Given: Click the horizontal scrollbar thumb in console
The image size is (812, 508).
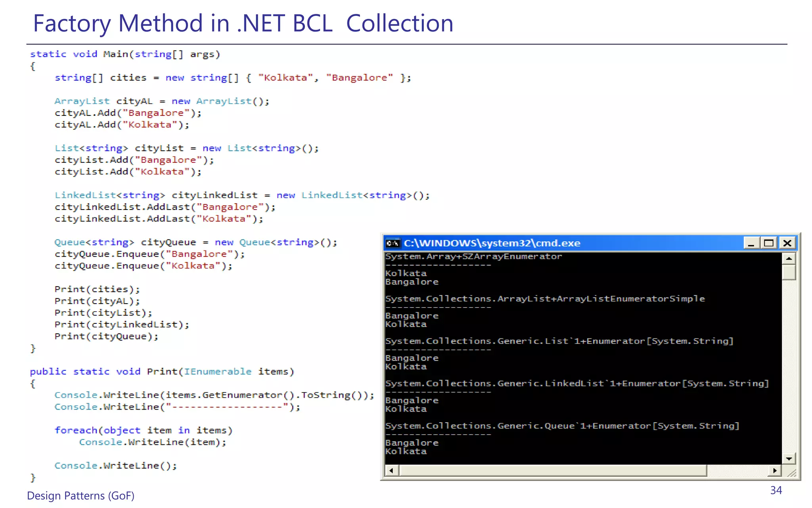Looking at the screenshot, I should (553, 471).
